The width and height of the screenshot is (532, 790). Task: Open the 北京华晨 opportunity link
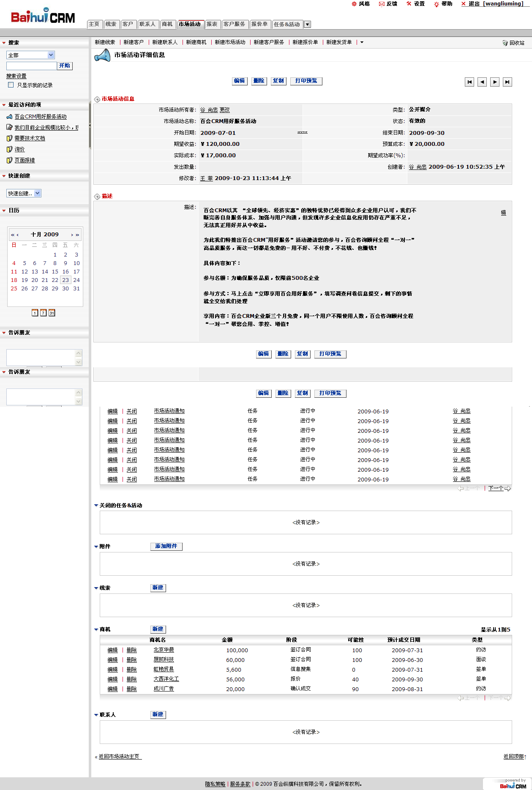(x=164, y=650)
